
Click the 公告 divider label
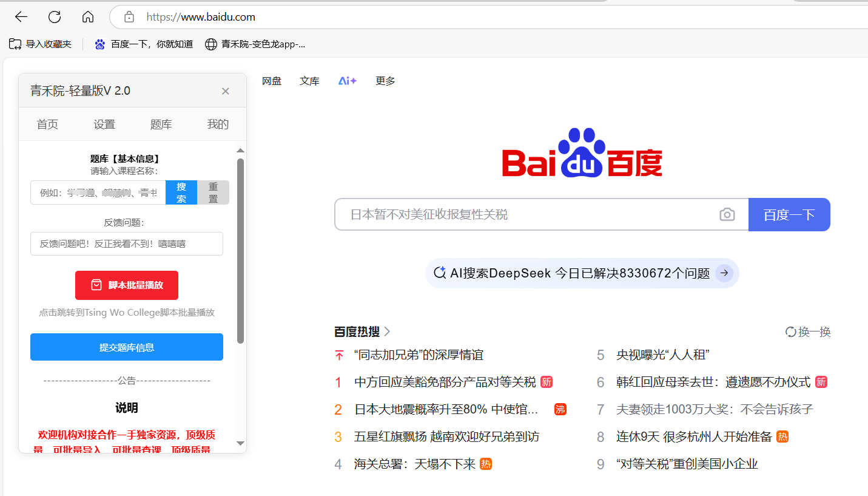(x=127, y=381)
